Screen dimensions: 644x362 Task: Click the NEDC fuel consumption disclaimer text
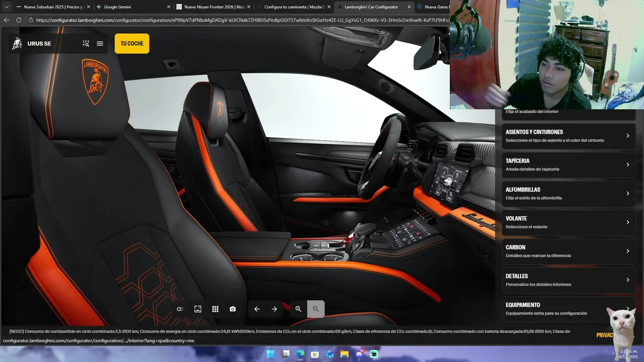(290, 331)
